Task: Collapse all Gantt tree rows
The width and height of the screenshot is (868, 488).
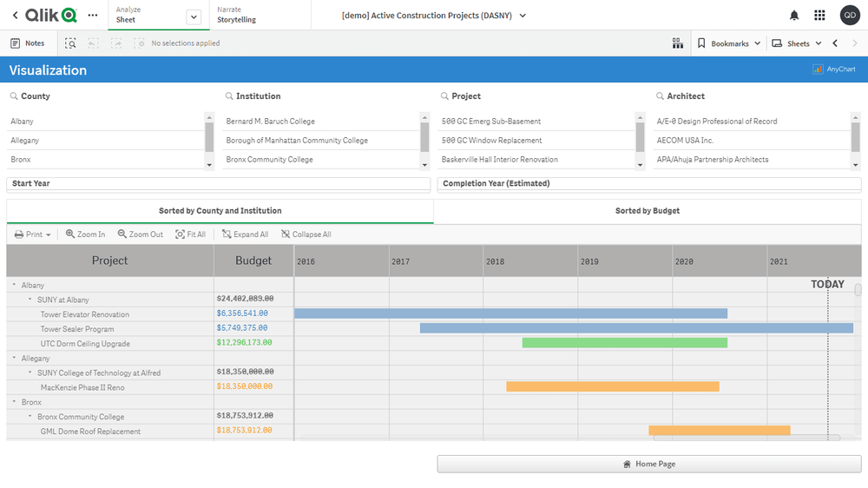Action: click(x=306, y=234)
